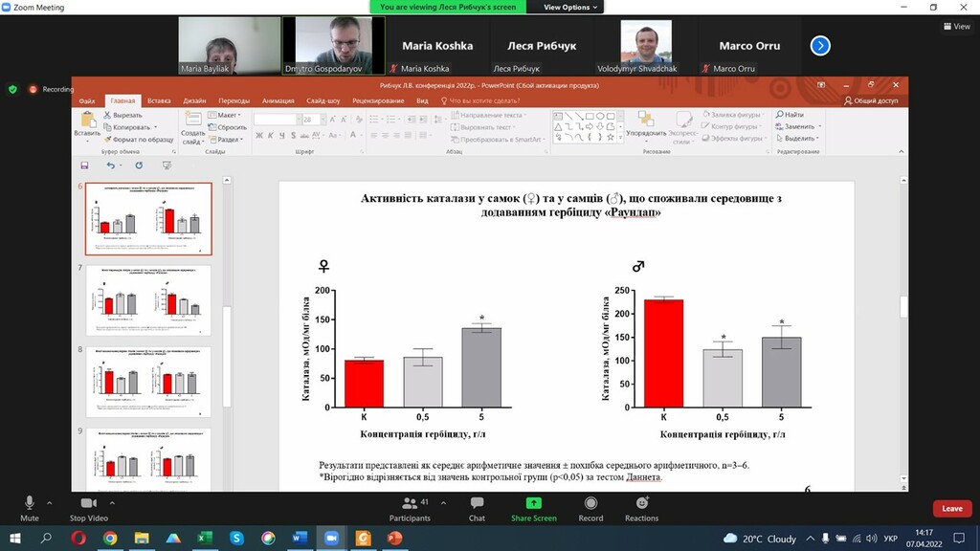Click the Найти button in ribbon

790,115
